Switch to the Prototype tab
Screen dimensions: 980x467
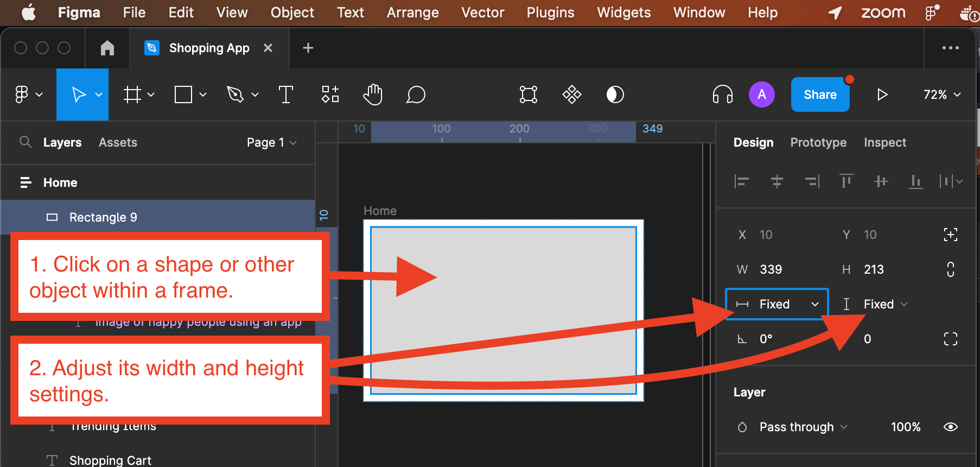coord(818,142)
